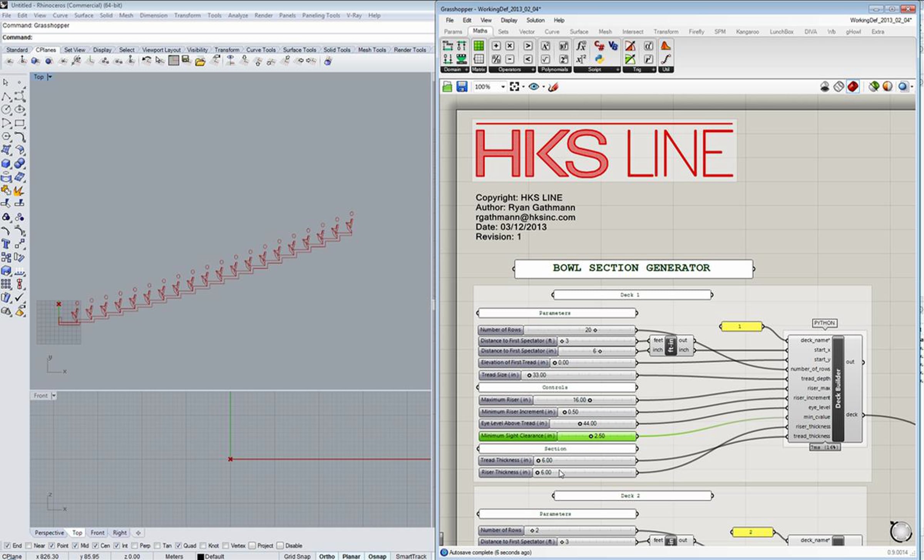Select the Rhino polyline tool
Image resolution: width=924 pixels, height=560 pixels.
coord(6,96)
